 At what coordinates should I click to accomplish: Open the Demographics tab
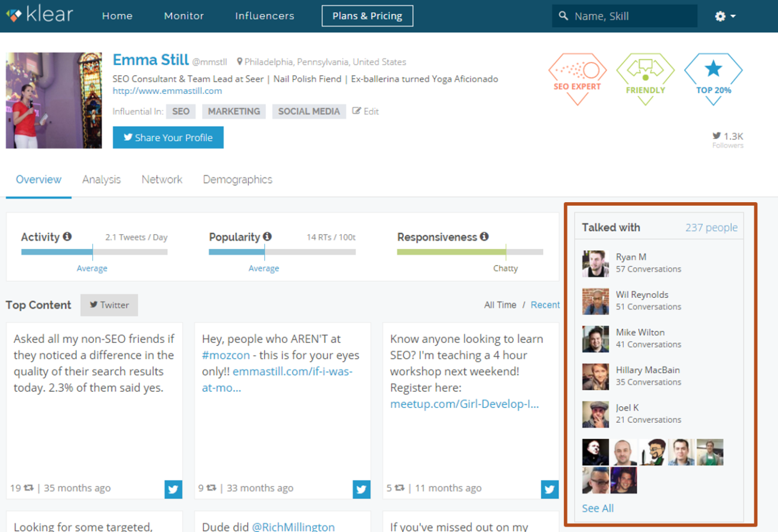pyautogui.click(x=237, y=180)
